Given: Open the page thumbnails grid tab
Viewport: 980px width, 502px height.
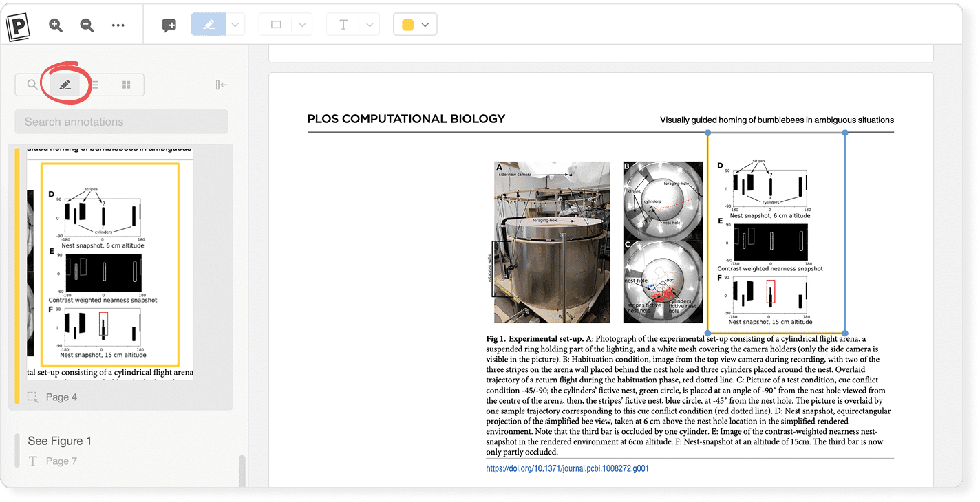Looking at the screenshot, I should (x=127, y=85).
